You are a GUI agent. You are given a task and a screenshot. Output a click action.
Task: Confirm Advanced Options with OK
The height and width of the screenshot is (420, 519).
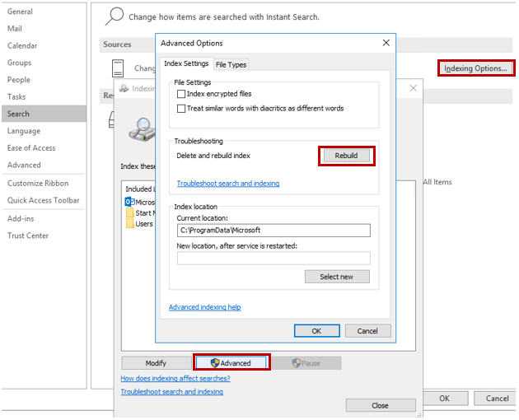pos(317,331)
